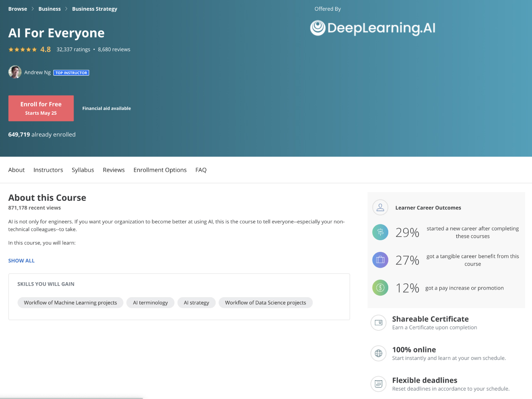Open the Reviews tab

[114, 170]
